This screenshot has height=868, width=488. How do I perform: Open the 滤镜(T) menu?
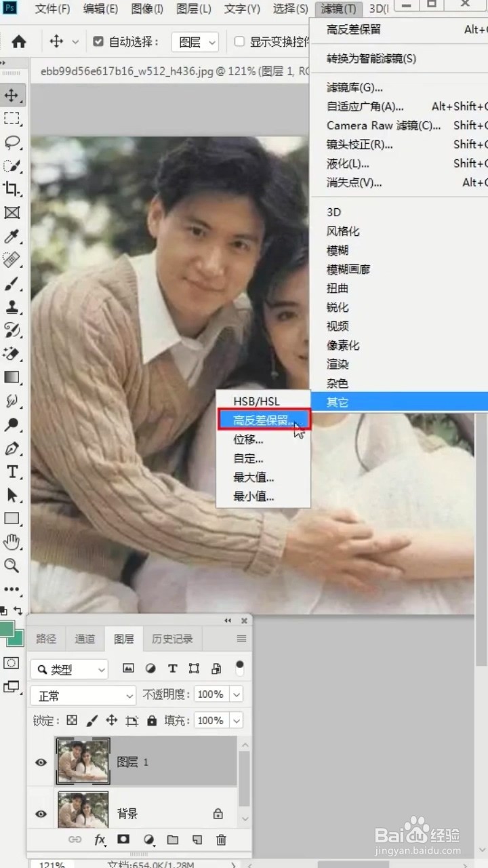[x=339, y=9]
